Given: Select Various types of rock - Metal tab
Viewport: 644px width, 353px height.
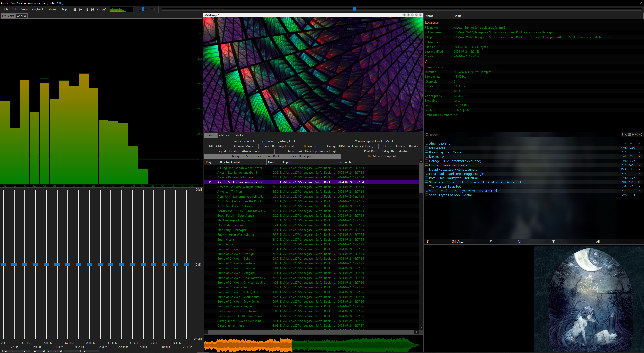Looking at the screenshot, I should point(374,141).
